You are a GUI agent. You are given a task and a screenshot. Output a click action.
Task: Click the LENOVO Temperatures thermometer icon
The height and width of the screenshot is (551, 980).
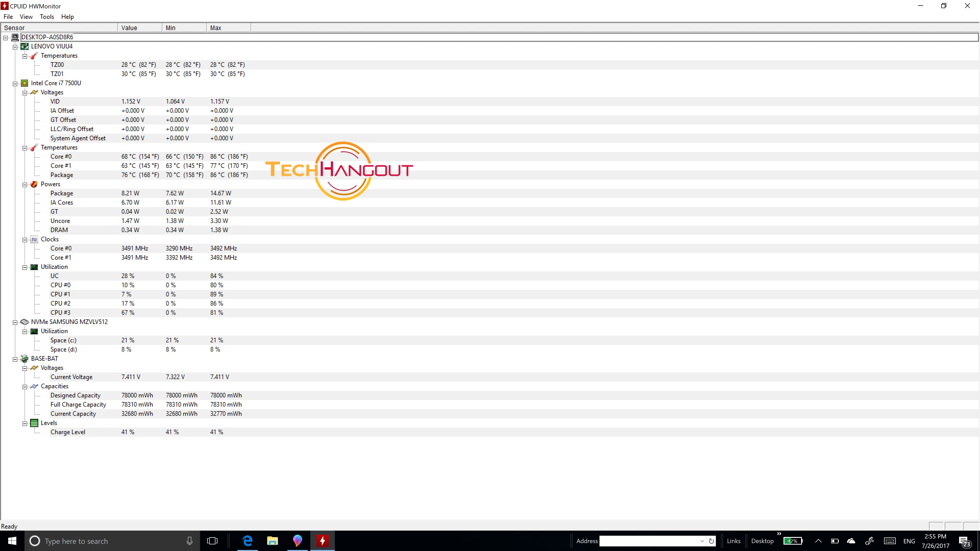pyautogui.click(x=34, y=56)
